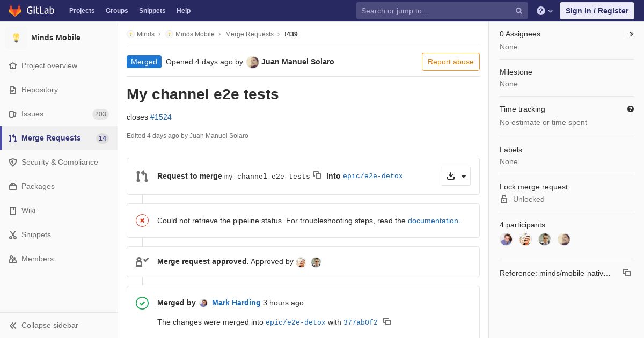The height and width of the screenshot is (338, 644).
Task: Open the download patches dropdown
Action: tap(456, 176)
